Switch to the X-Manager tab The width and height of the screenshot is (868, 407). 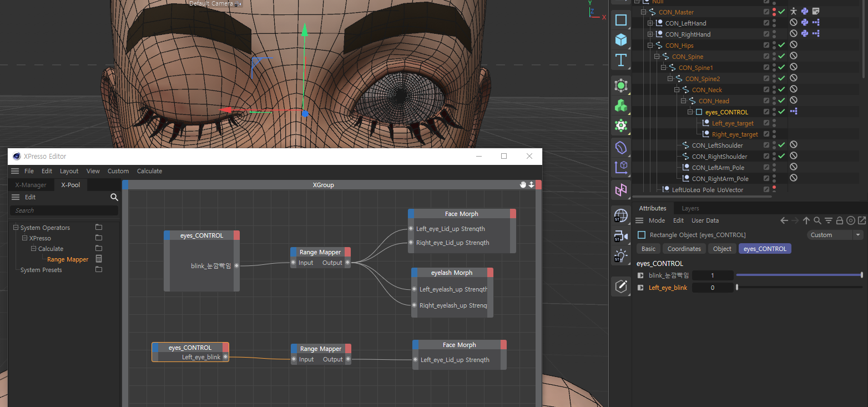(x=31, y=185)
